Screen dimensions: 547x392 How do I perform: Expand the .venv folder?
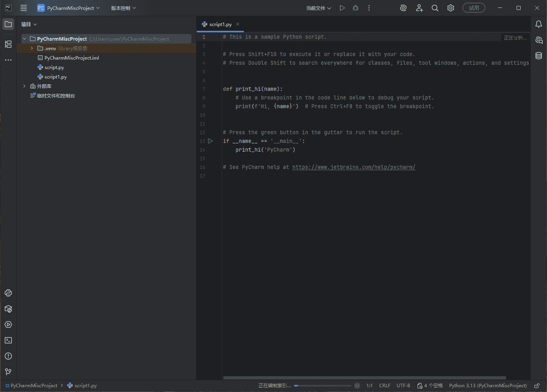pos(32,48)
